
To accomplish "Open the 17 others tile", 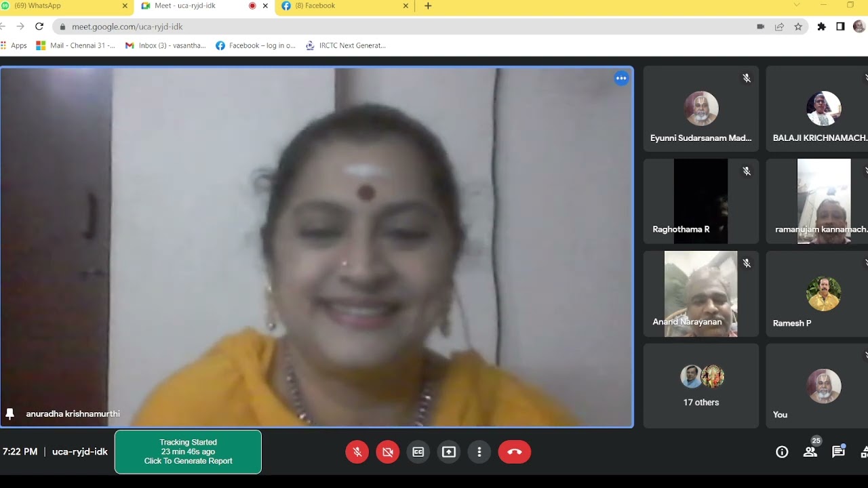I will (701, 386).
